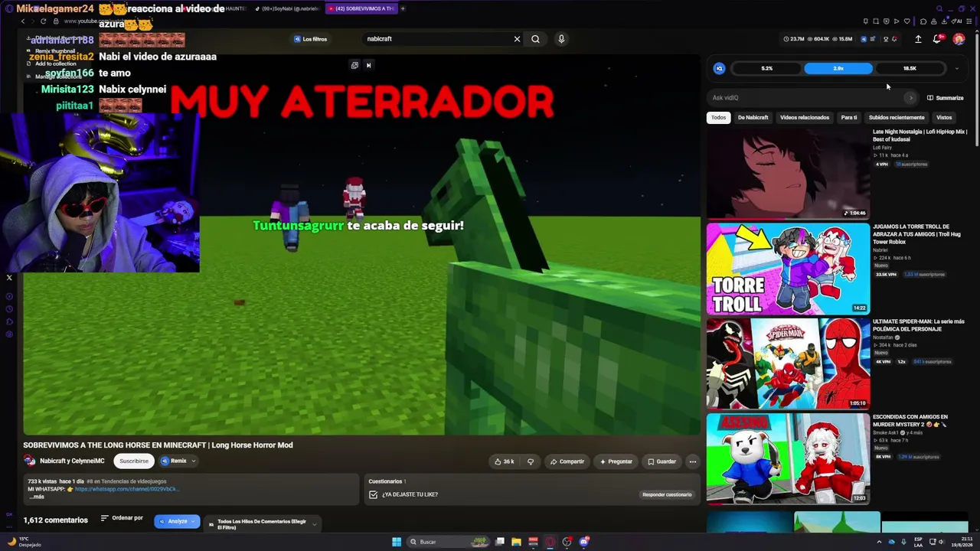
Task: Switch to the SOBREVIVIMOS A THE browser tab
Action: 360,8
